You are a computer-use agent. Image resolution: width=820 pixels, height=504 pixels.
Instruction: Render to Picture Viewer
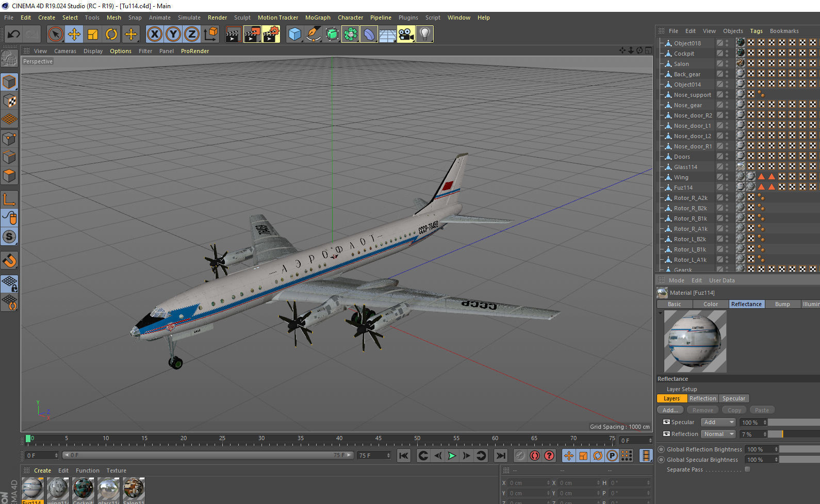(252, 35)
